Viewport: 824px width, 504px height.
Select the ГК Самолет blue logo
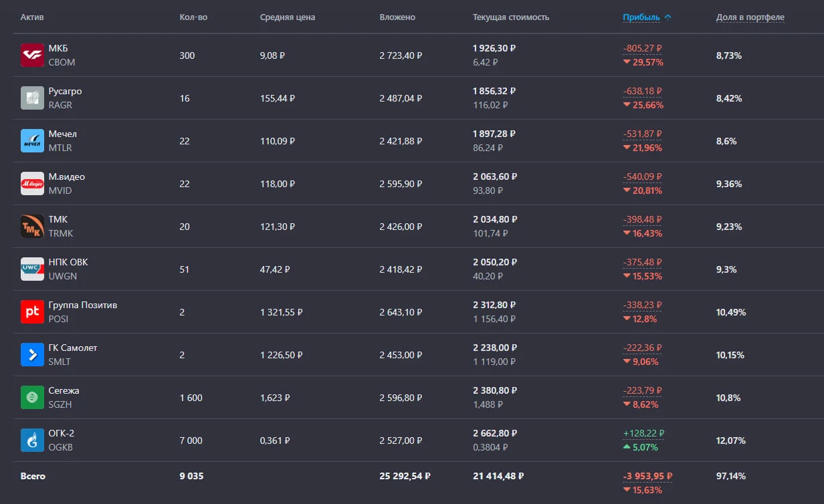coord(32,355)
